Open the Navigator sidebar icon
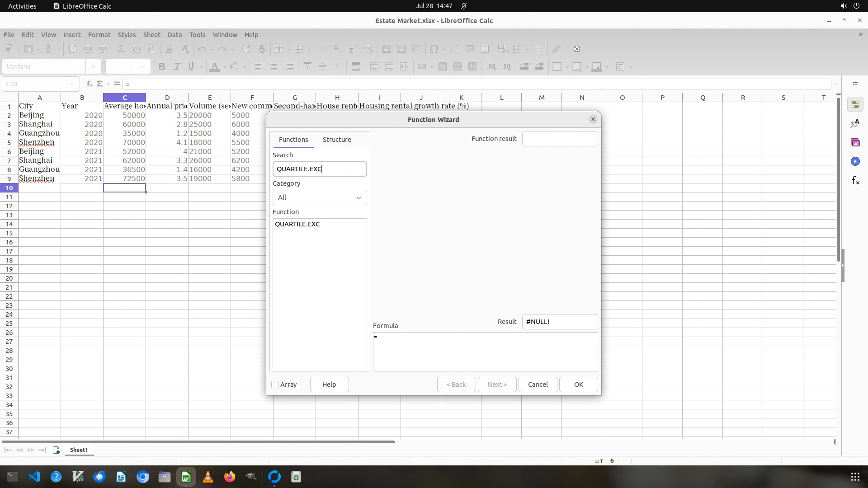The image size is (868, 488). [855, 162]
